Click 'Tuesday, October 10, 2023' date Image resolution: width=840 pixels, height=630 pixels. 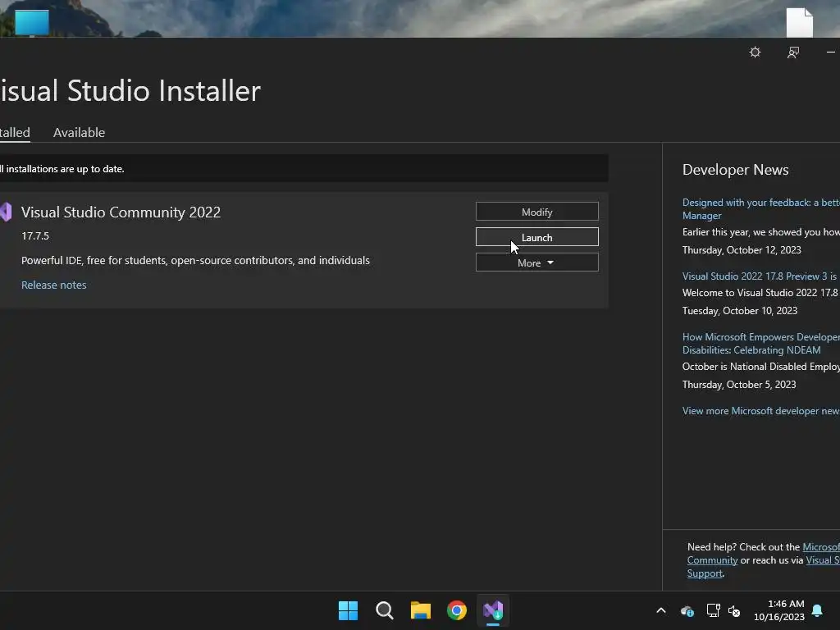(x=740, y=311)
